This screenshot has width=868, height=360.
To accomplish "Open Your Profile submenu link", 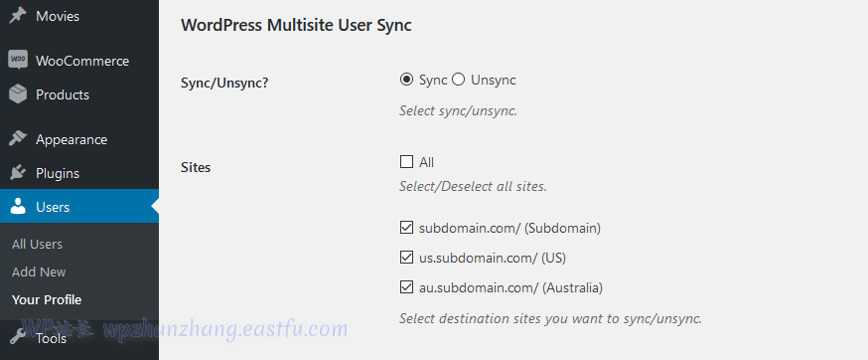I will [x=47, y=299].
